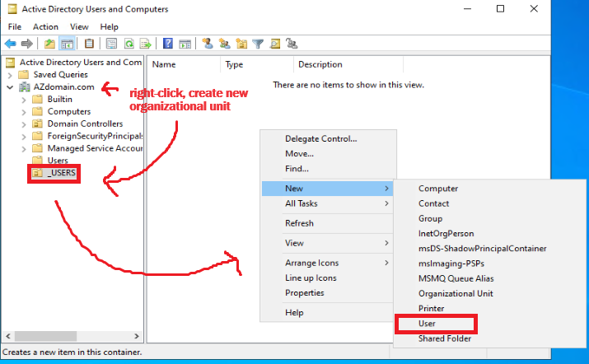Click the clipboard toolbar icon
The height and width of the screenshot is (364, 589).
[89, 44]
